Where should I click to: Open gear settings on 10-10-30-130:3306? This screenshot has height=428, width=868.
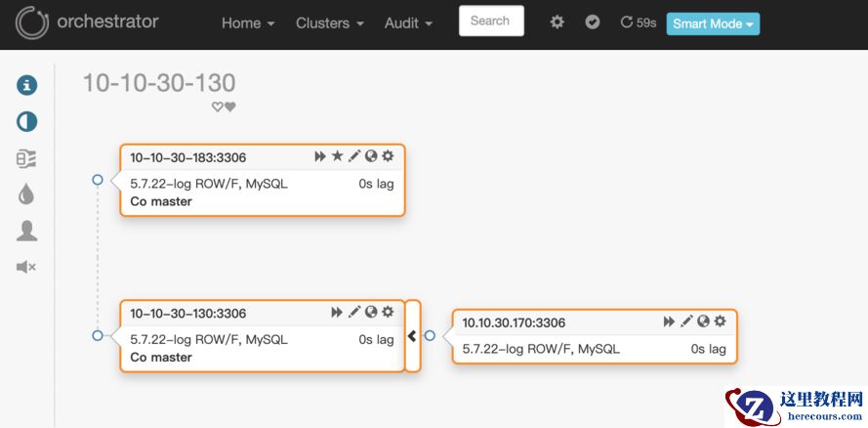(x=388, y=312)
